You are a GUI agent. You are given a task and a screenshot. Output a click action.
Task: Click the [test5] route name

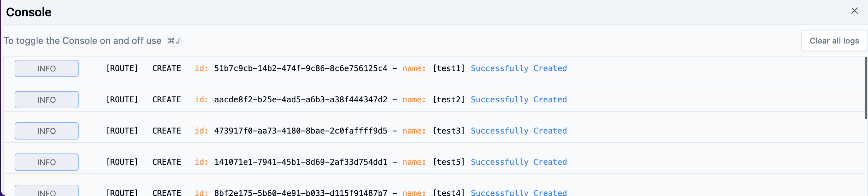coord(449,162)
